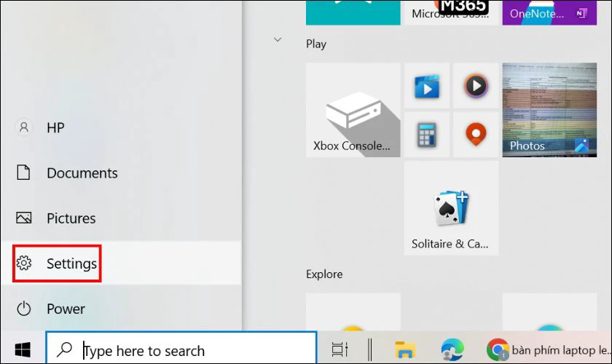Open the Groove Music tile
The width and height of the screenshot is (612, 364).
[476, 85]
